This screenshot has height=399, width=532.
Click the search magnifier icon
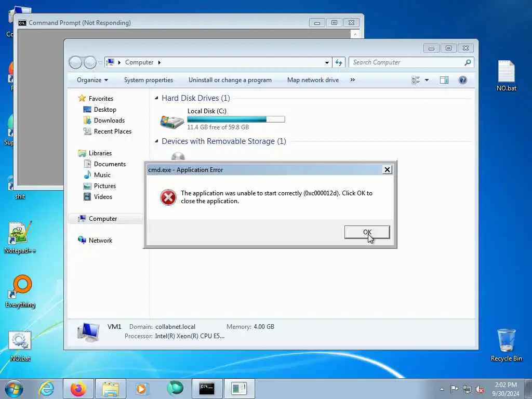tap(468, 62)
